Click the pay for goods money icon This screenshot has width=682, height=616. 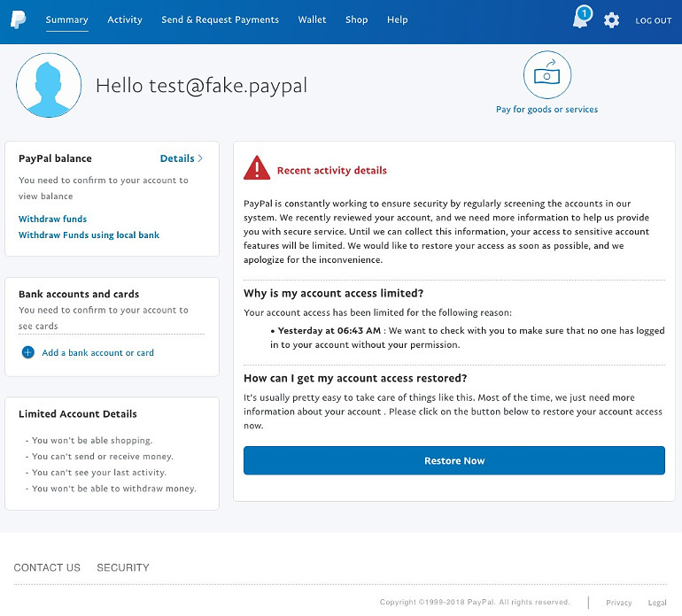(547, 74)
